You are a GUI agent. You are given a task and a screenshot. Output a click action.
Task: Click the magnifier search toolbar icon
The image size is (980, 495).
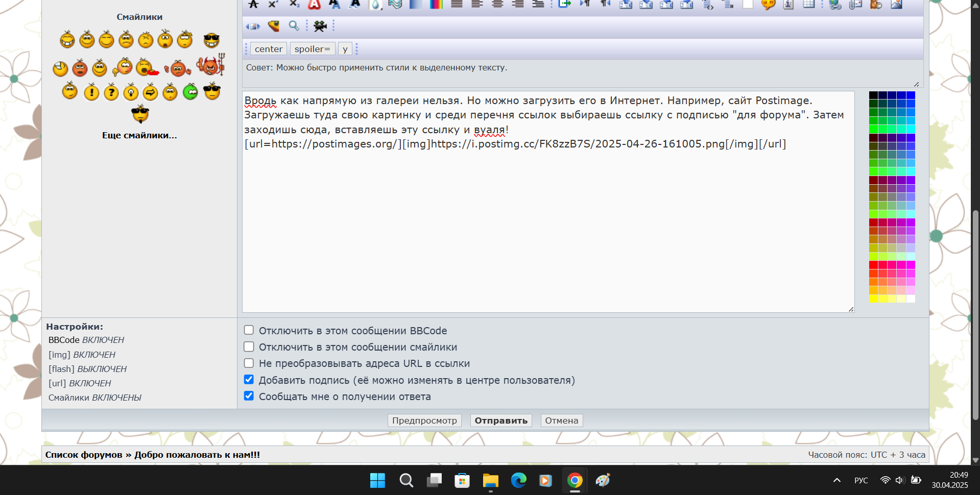pos(294,26)
